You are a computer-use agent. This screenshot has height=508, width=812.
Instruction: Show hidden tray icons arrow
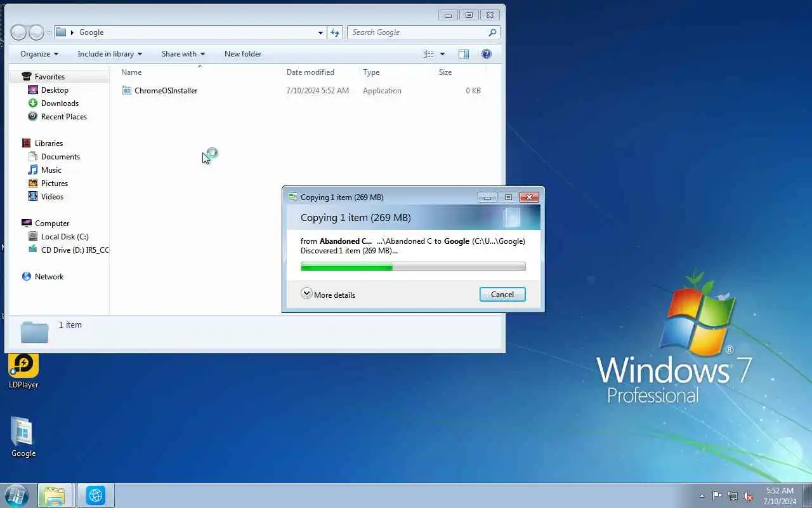click(x=702, y=497)
